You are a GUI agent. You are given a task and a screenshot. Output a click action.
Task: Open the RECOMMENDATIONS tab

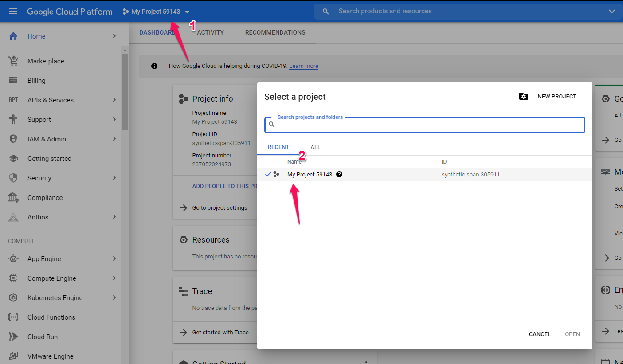pyautogui.click(x=275, y=33)
